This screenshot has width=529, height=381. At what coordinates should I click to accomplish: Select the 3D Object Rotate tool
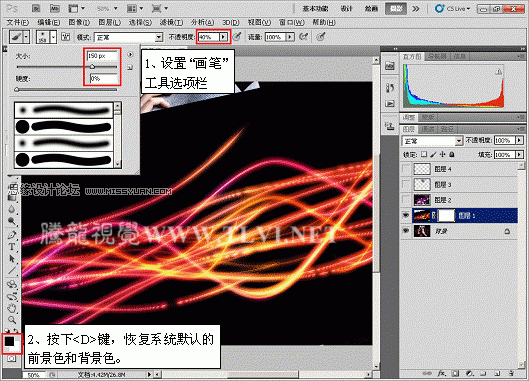pos(12,284)
